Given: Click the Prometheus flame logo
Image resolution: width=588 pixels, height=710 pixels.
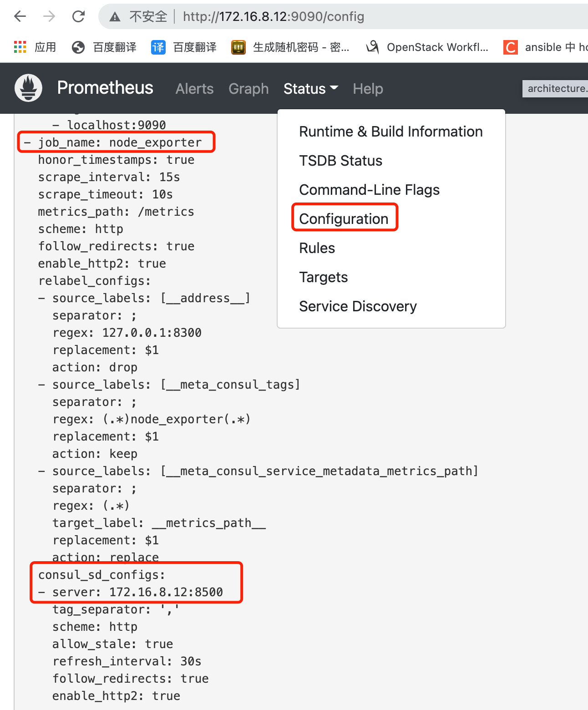Looking at the screenshot, I should (x=29, y=88).
